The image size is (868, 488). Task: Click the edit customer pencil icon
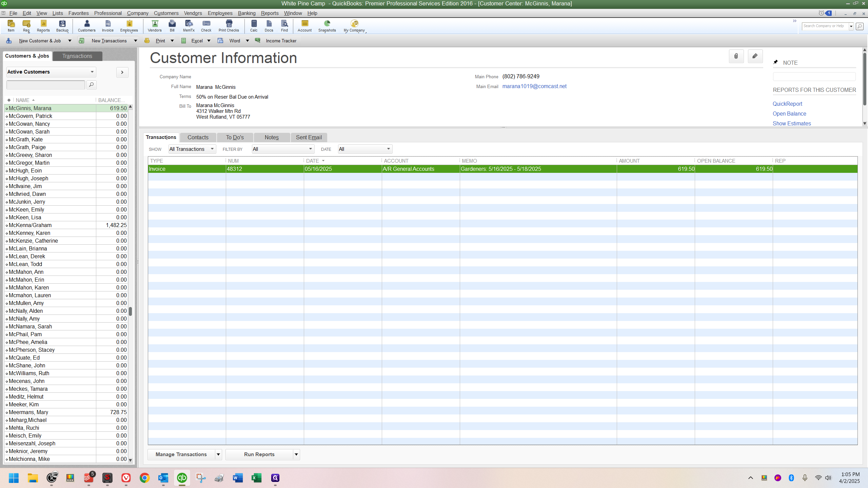tap(755, 56)
